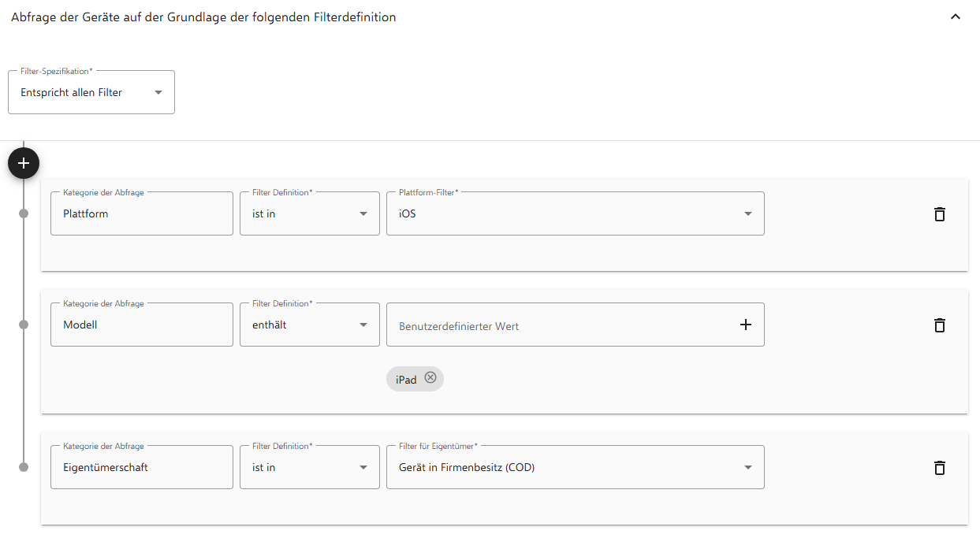980x538 pixels.
Task: Remove the iPad chip via its x icon
Action: (430, 378)
